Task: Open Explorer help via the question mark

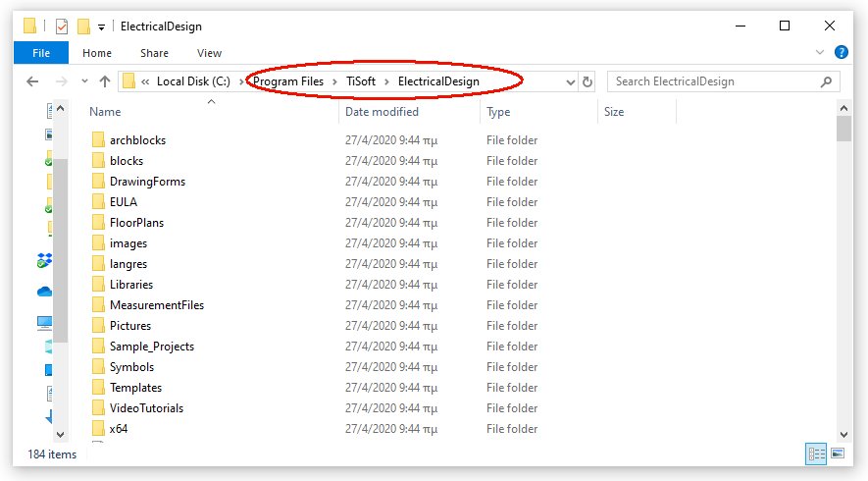Action: 841,53
